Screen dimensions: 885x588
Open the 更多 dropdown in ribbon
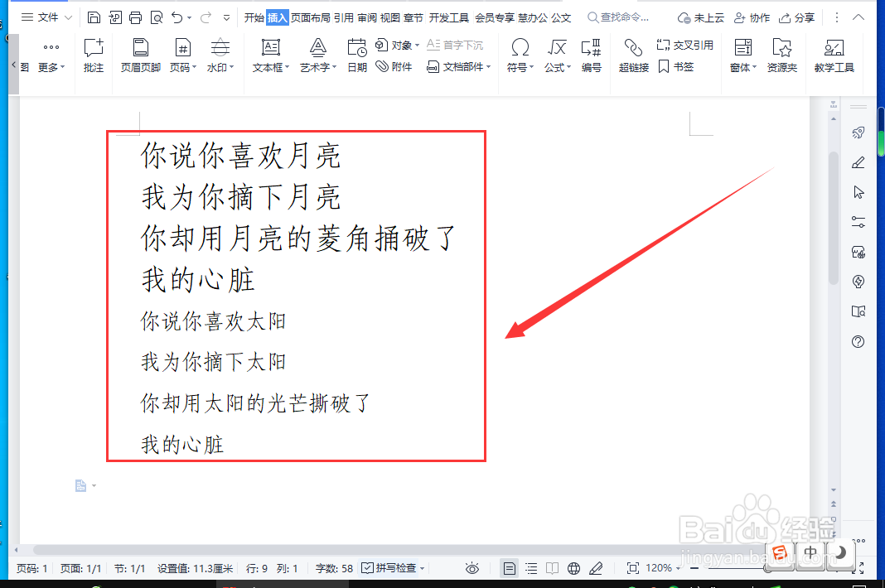pyautogui.click(x=51, y=56)
